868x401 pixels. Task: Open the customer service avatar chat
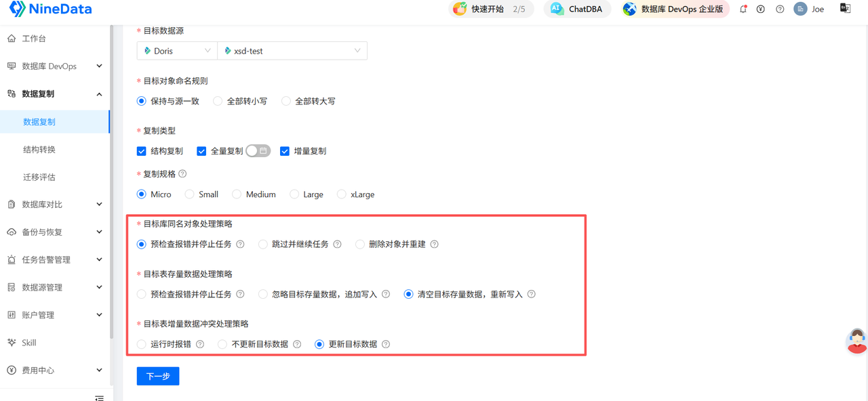coord(856,341)
